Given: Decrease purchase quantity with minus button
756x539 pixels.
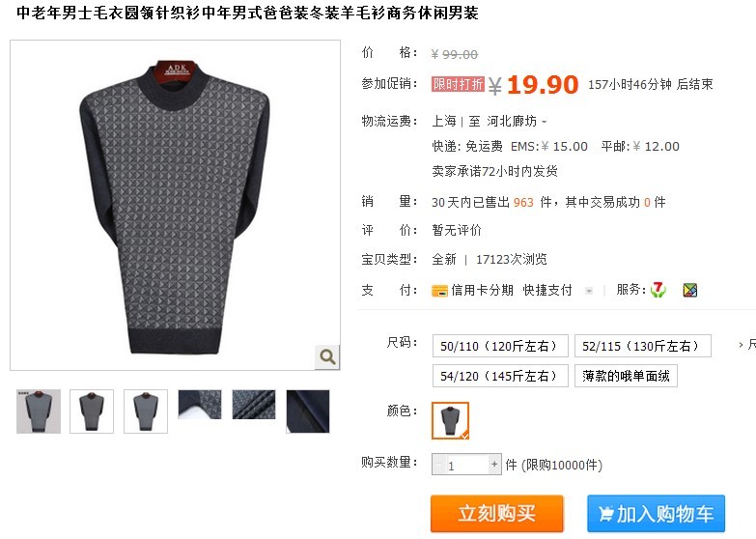Looking at the screenshot, I should click(438, 465).
